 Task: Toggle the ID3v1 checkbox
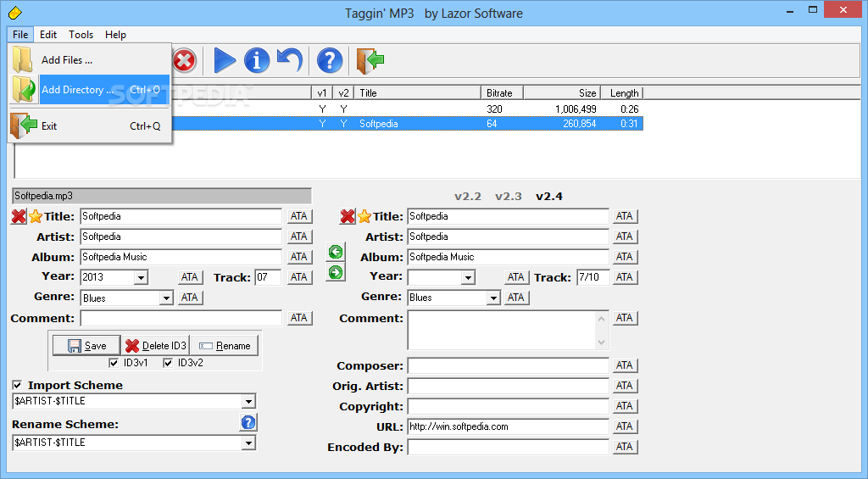114,363
